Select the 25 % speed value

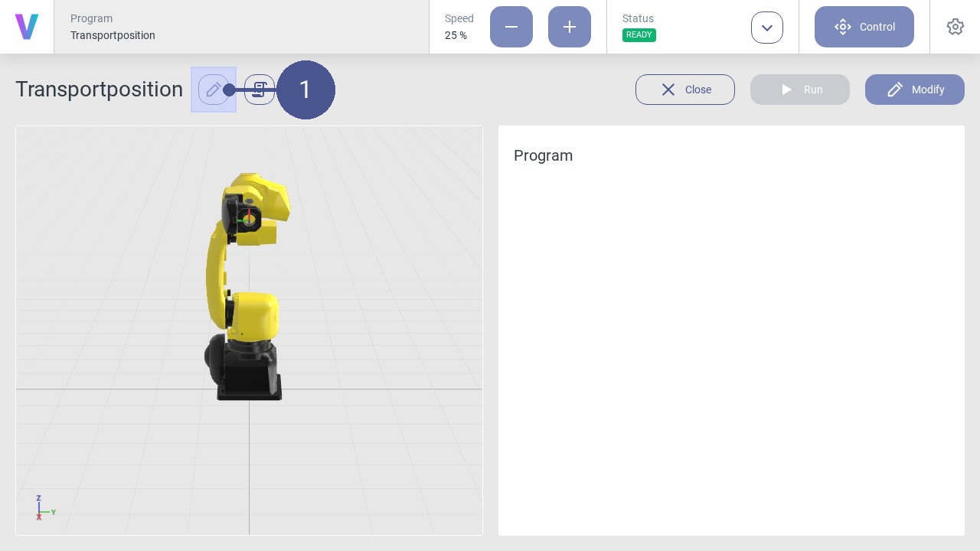point(456,35)
